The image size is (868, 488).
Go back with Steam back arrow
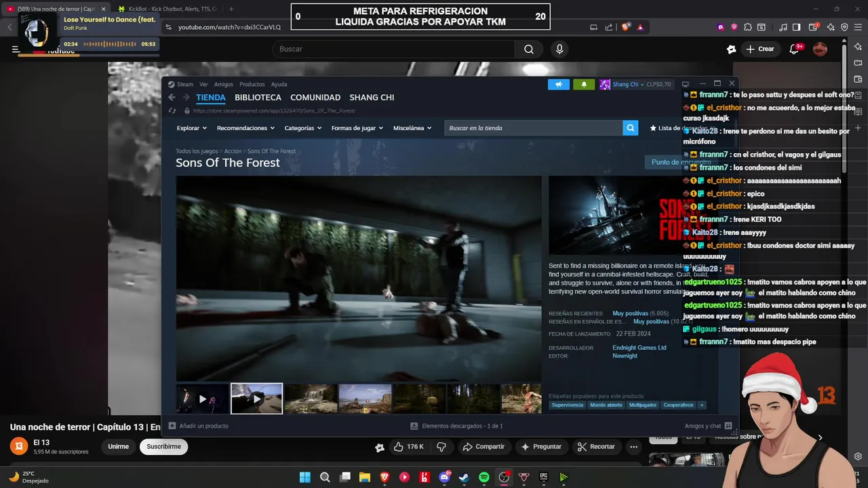click(172, 98)
